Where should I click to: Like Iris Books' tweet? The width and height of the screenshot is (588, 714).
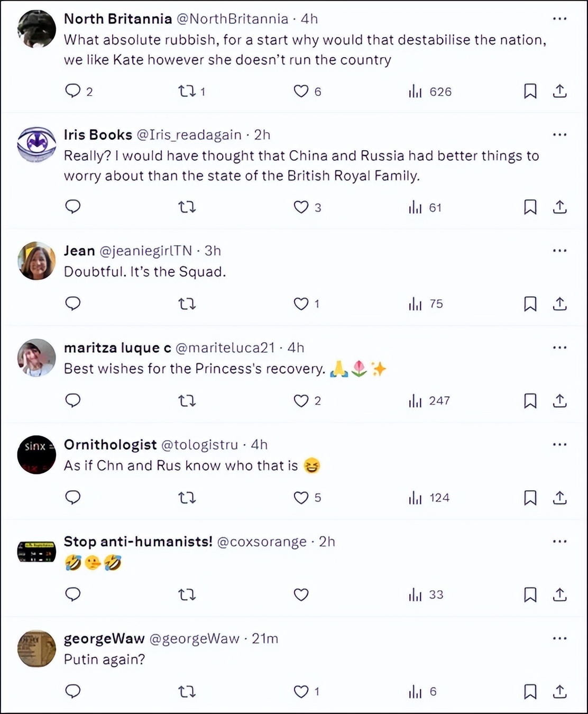point(301,207)
